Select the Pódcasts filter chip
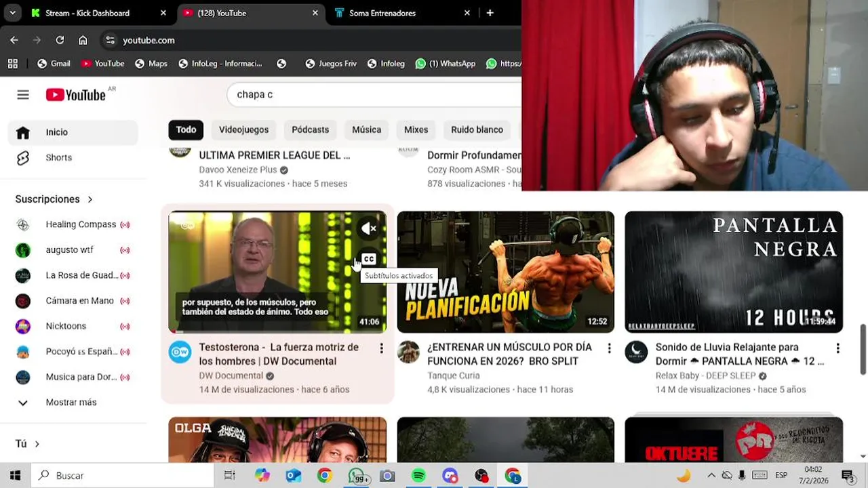Viewport: 868px width, 488px height. [x=310, y=129]
